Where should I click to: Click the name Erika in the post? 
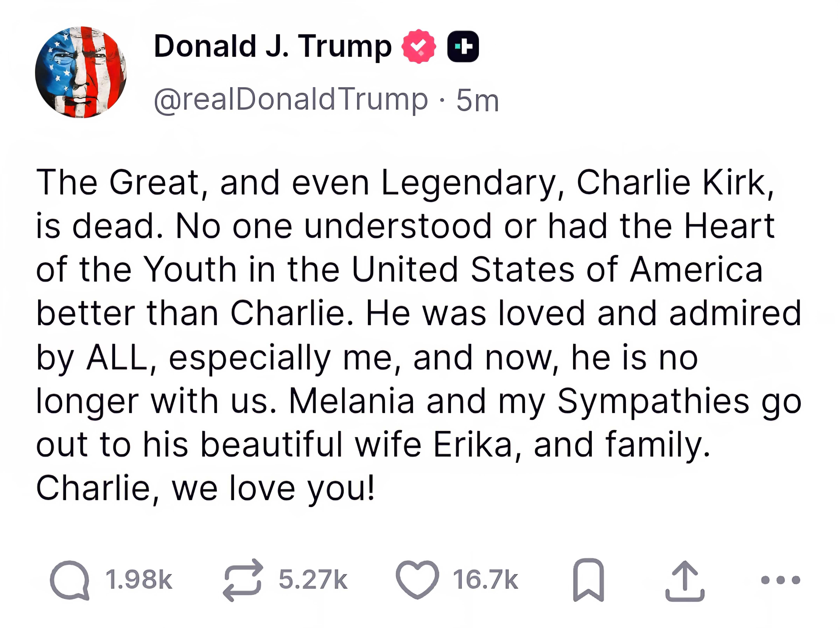pyautogui.click(x=473, y=445)
